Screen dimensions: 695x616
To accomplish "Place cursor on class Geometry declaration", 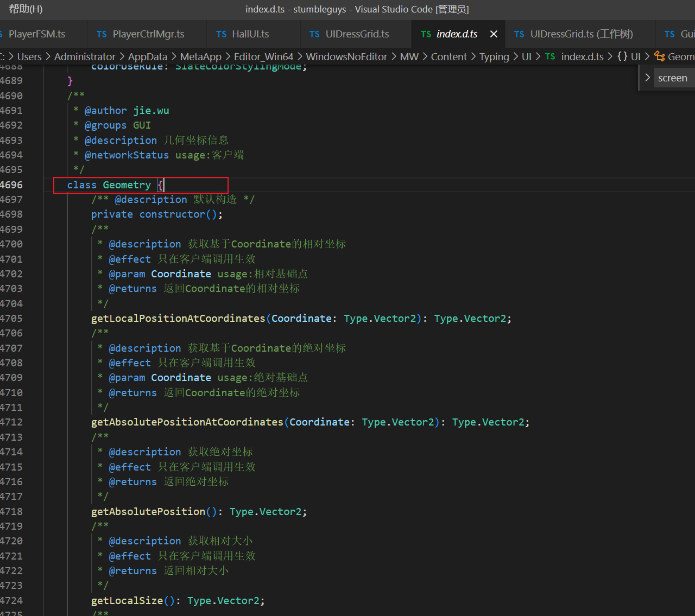I will (x=115, y=185).
